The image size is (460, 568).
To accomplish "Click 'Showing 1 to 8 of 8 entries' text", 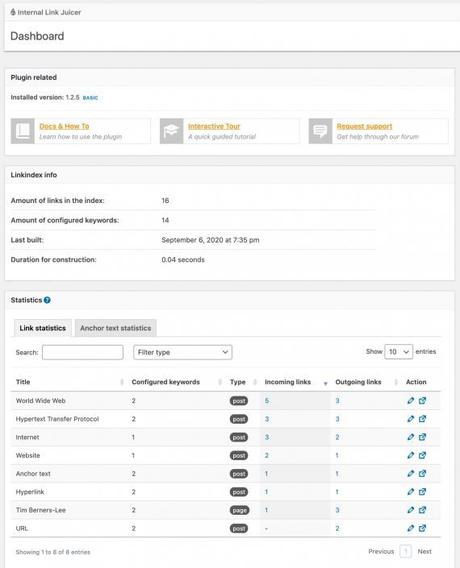I will (53, 552).
